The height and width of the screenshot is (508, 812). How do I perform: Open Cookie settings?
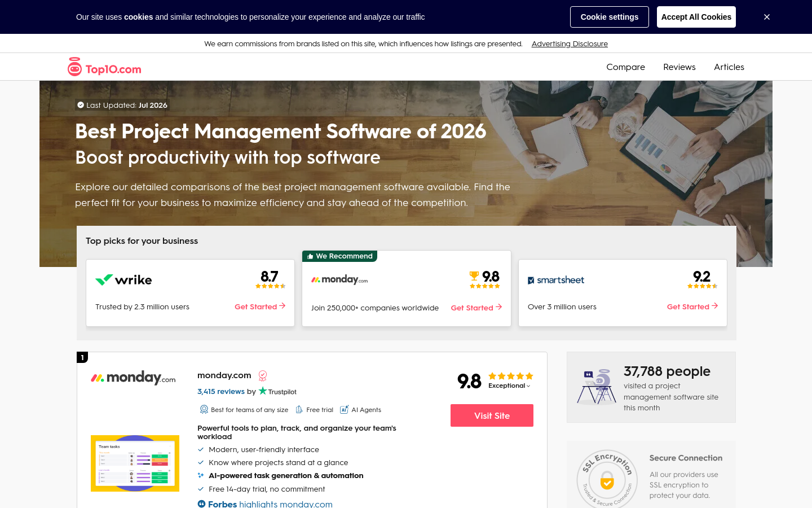click(610, 17)
